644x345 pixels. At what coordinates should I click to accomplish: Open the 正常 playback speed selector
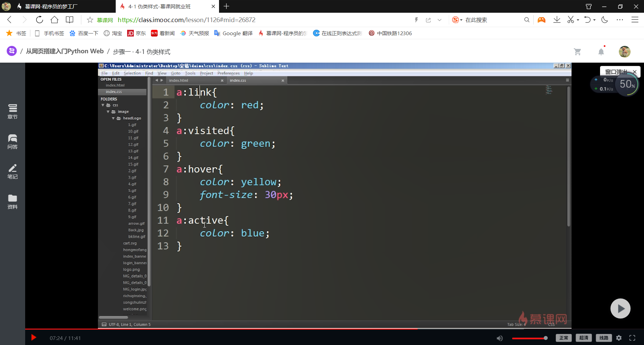click(563, 338)
